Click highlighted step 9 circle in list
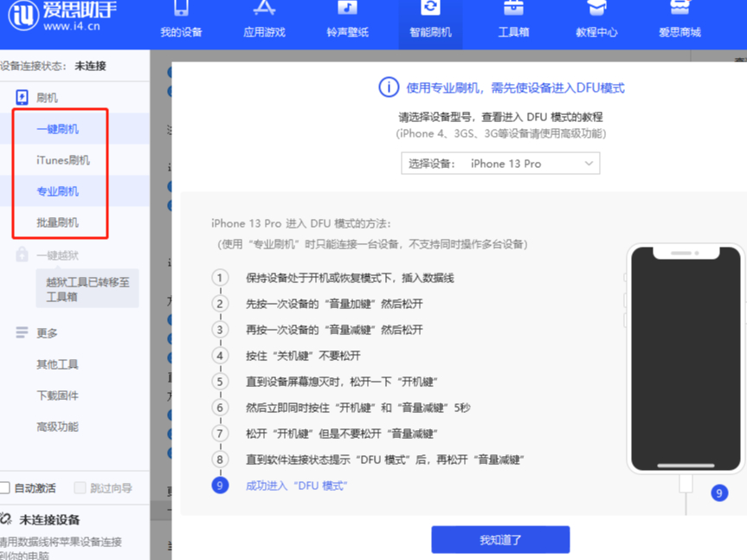Screen dimensions: 747x560 click(220, 486)
